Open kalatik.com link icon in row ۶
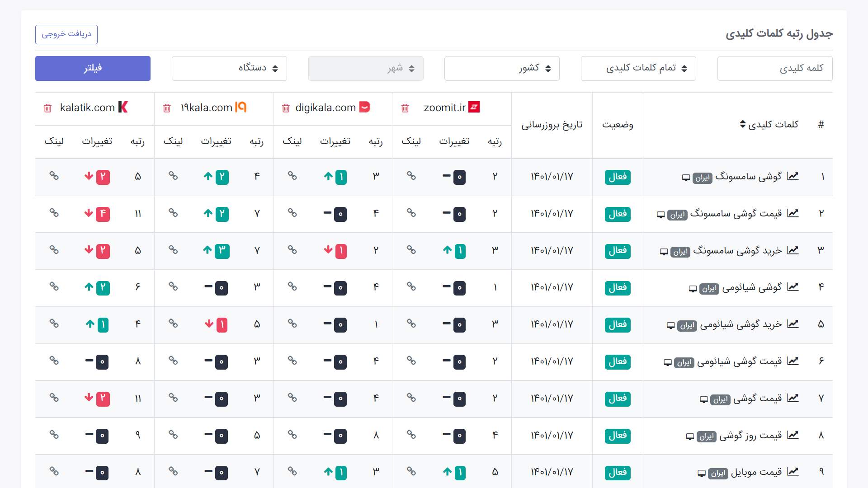Viewport: 868px width, 488px height. [x=54, y=360]
